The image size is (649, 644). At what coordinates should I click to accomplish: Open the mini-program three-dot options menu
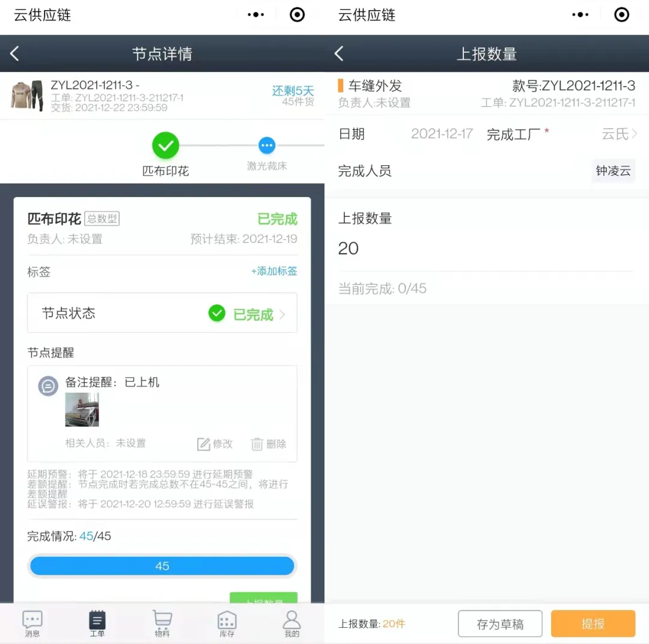pyautogui.click(x=255, y=14)
